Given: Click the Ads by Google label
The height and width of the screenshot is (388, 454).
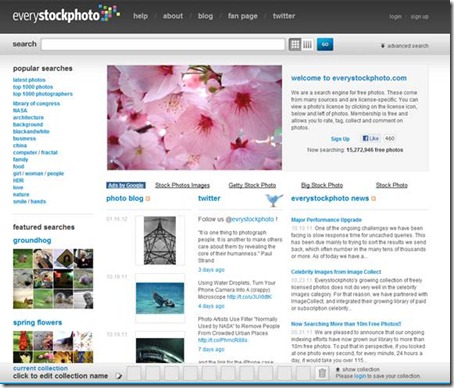Looking at the screenshot, I should 126,185.
